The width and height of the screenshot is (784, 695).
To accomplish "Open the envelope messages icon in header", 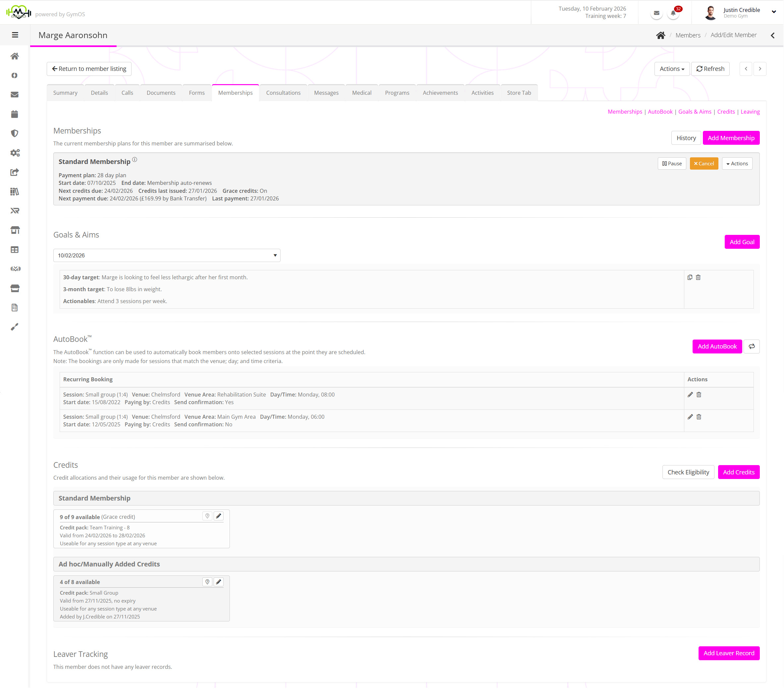I will (656, 13).
